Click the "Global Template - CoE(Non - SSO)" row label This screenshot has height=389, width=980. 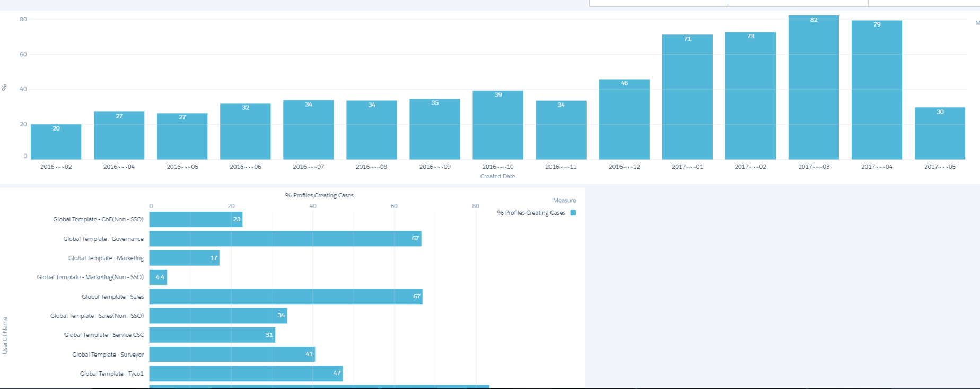(98, 219)
